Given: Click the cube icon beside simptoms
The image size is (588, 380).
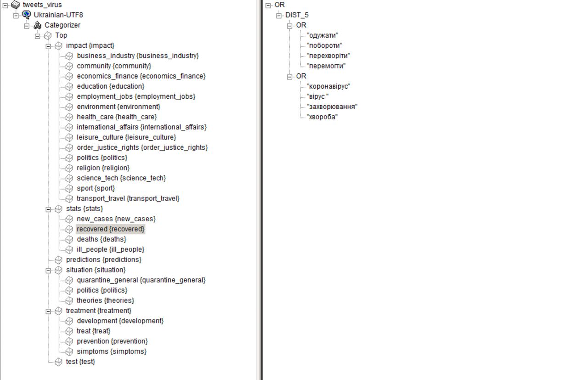Looking at the screenshot, I should coord(69,352).
